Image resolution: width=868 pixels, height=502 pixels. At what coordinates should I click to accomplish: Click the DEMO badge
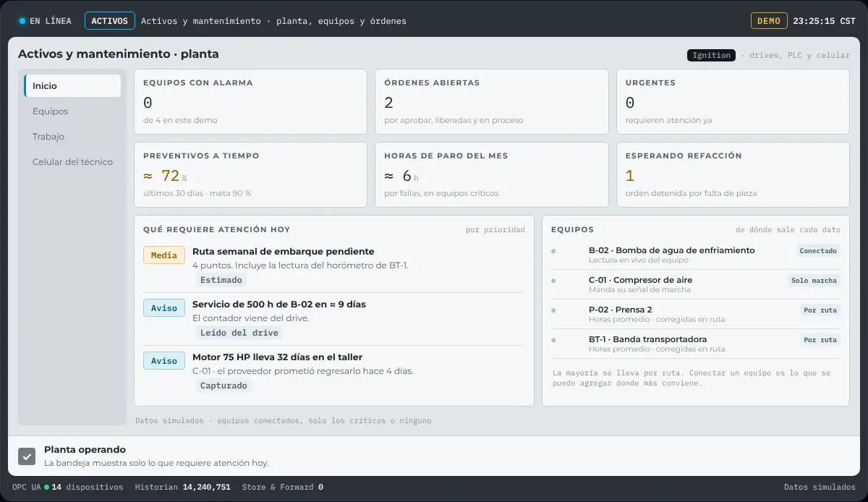[x=769, y=21]
